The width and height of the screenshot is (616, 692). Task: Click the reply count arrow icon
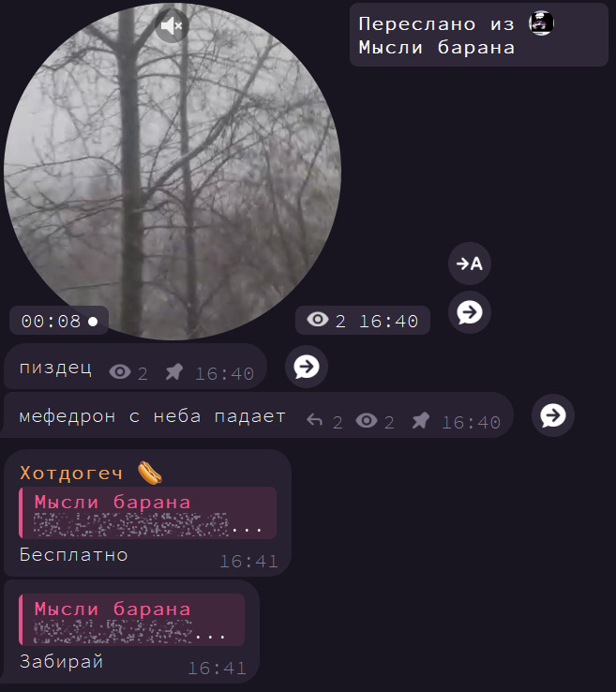[315, 420]
